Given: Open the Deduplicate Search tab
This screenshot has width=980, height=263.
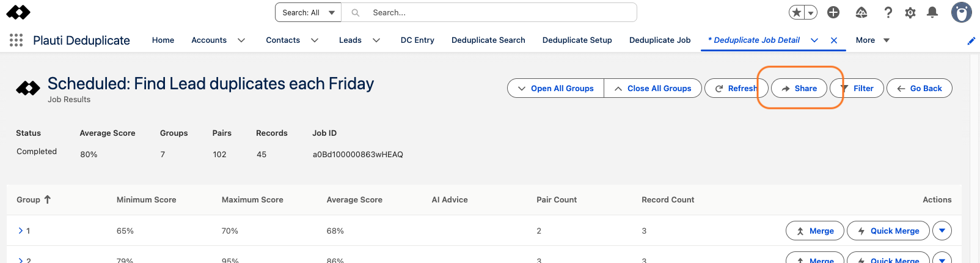Looking at the screenshot, I should click(x=488, y=40).
